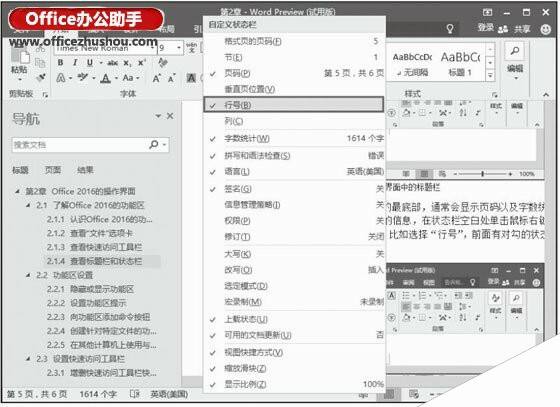Click the ribbon display options icon in the title bar
This screenshot has width=560, height=407.
(488, 12)
